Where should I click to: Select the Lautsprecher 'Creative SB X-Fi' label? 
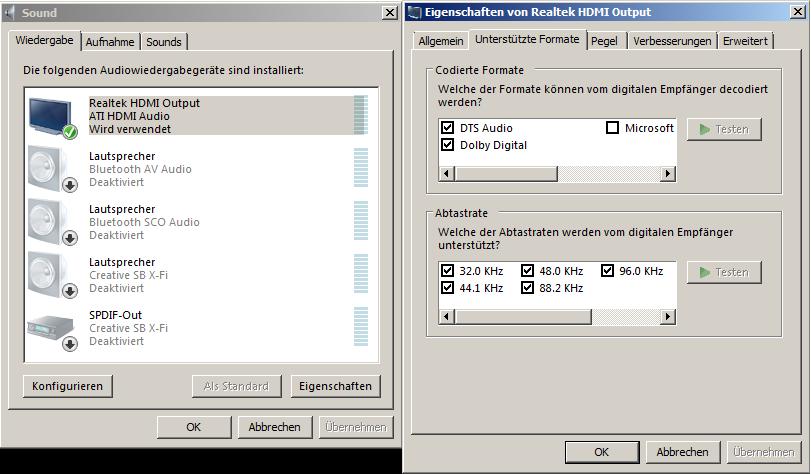point(128,275)
